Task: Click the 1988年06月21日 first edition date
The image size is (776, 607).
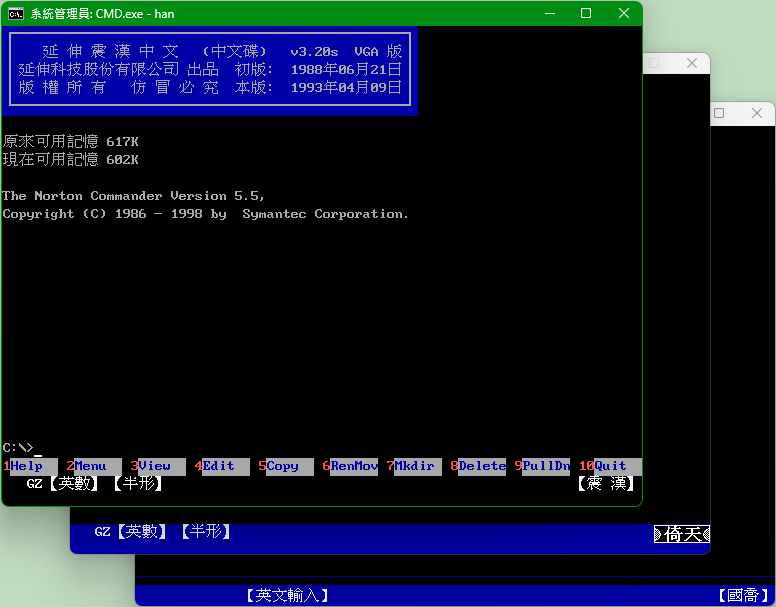Action: point(346,69)
